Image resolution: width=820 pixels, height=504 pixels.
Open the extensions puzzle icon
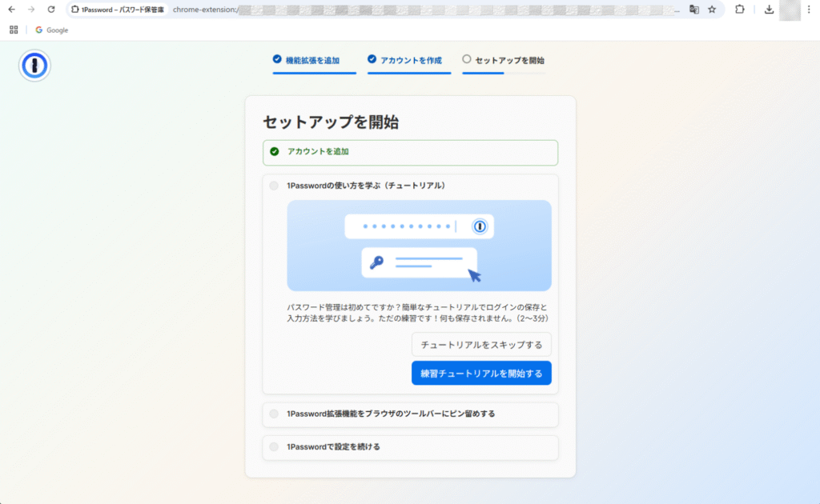(x=739, y=10)
